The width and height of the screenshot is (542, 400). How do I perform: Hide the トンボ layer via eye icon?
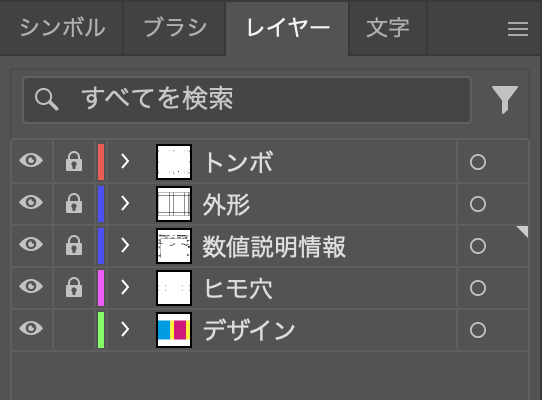point(31,160)
